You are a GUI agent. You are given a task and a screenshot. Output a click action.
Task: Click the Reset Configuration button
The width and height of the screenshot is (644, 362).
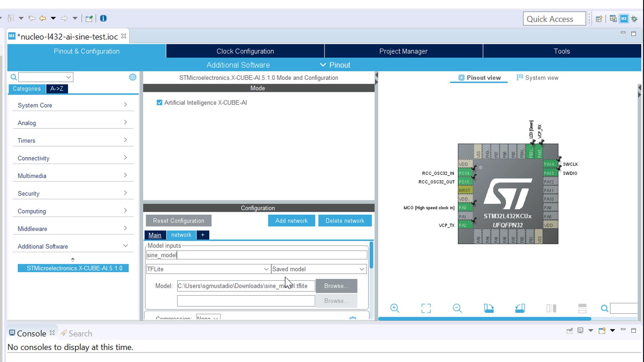[178, 221]
